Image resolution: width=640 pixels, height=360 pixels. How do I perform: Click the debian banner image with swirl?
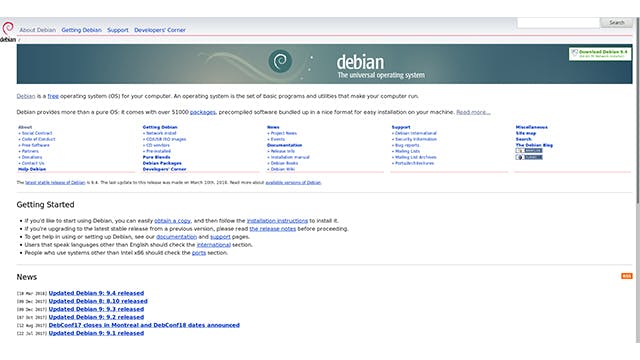tap(324, 64)
